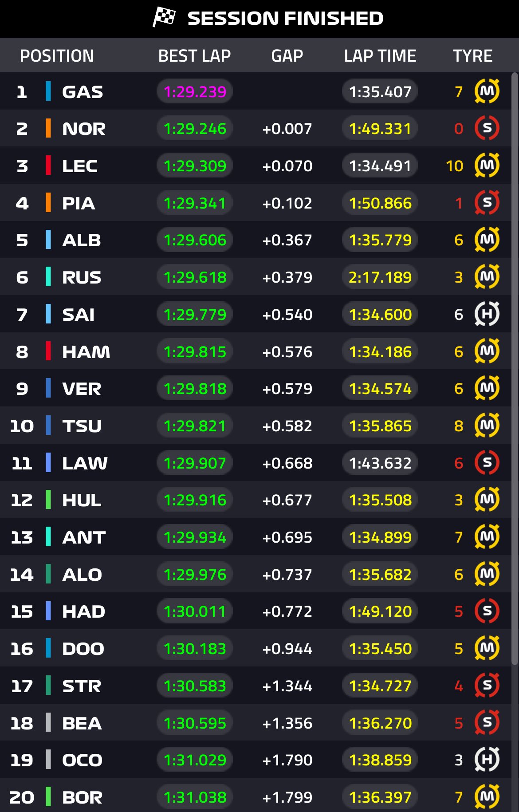Click the POSITION column header
The image size is (519, 812).
coord(57,56)
